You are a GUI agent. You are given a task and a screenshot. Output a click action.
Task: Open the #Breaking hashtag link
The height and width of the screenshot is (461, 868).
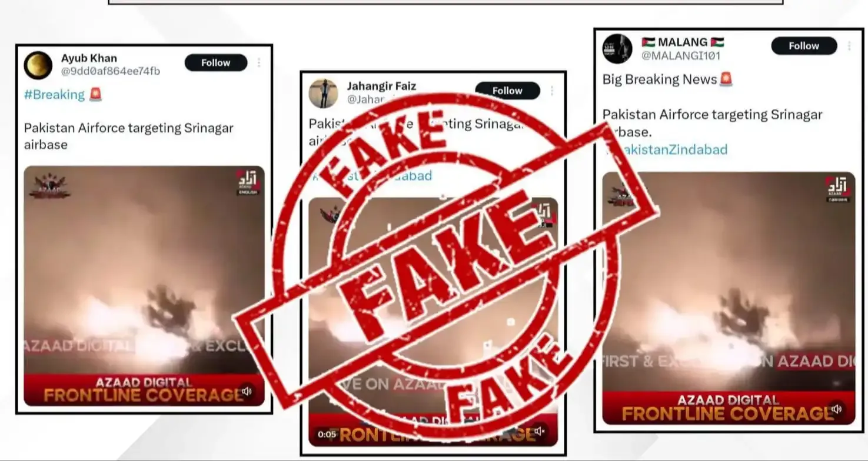(x=54, y=95)
